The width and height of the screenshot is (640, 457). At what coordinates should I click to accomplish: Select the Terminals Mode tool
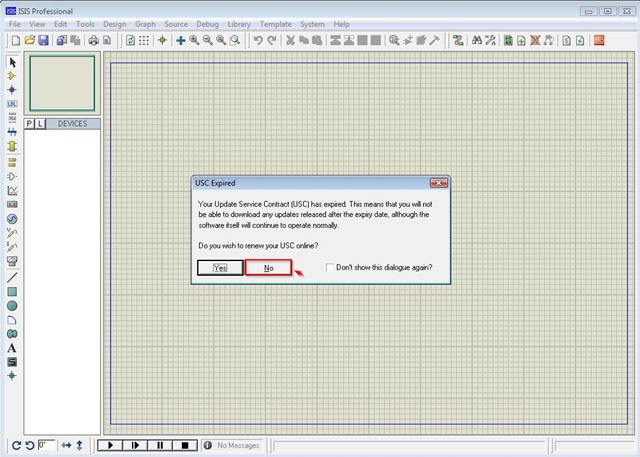[12, 163]
